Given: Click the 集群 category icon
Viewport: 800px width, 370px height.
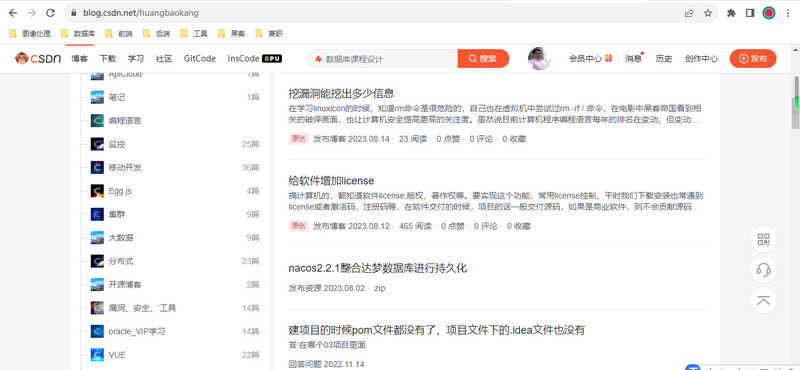Looking at the screenshot, I should [97, 214].
